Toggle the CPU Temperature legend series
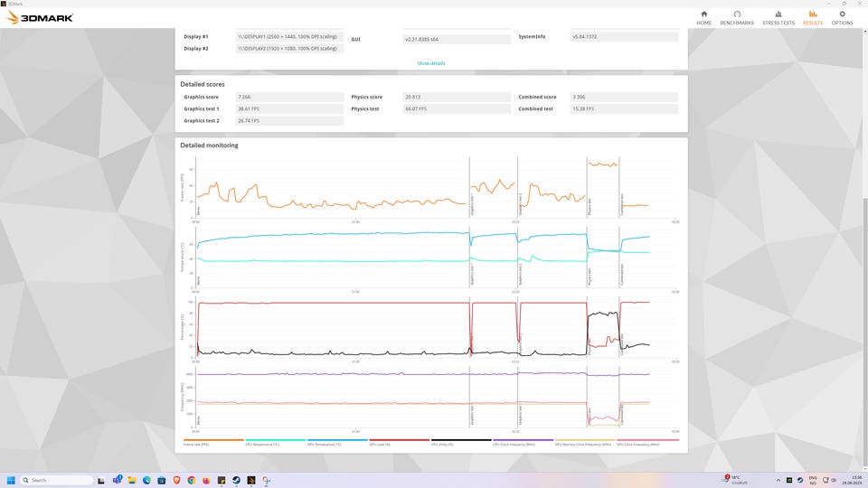 pos(261,445)
